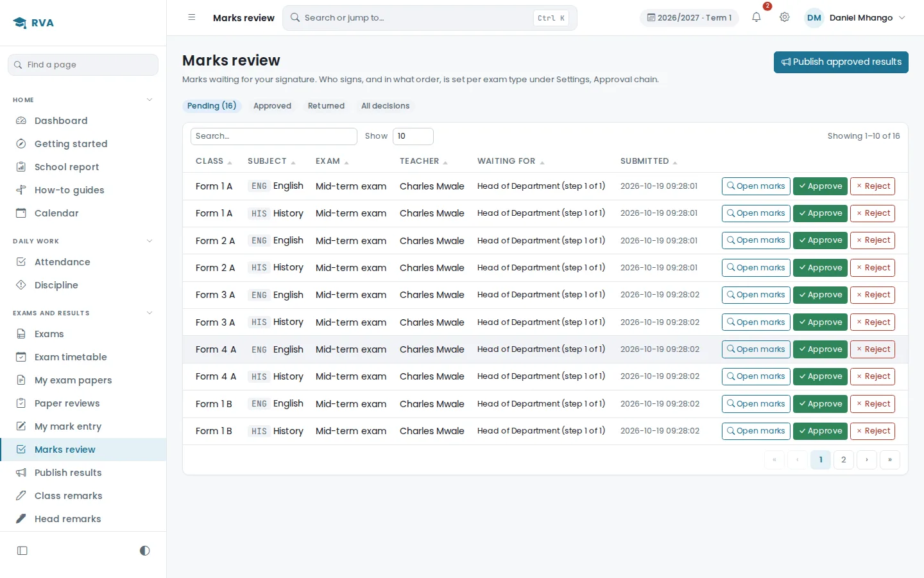Focus the Search or jump to bar
The image size is (924, 578).
pos(430,18)
